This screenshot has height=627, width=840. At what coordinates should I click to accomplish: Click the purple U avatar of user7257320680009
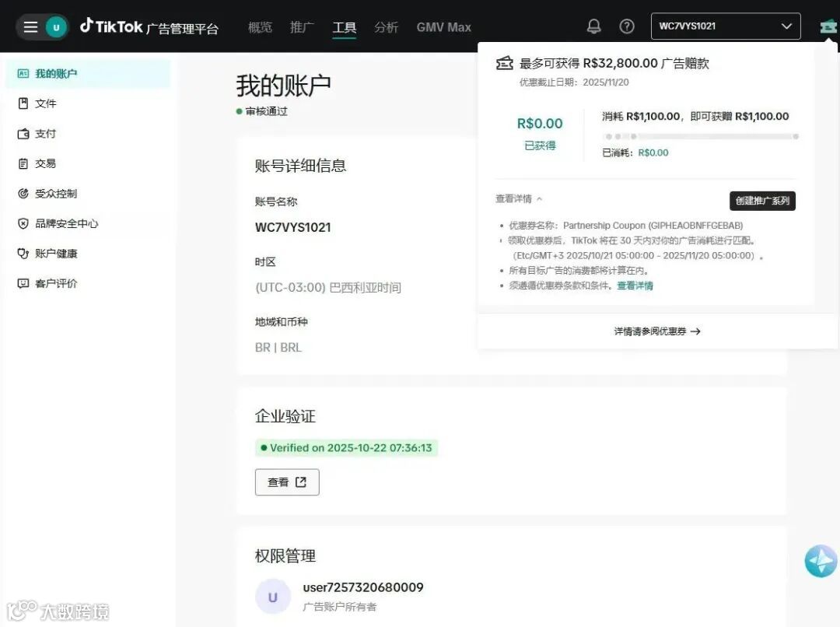[x=273, y=597]
